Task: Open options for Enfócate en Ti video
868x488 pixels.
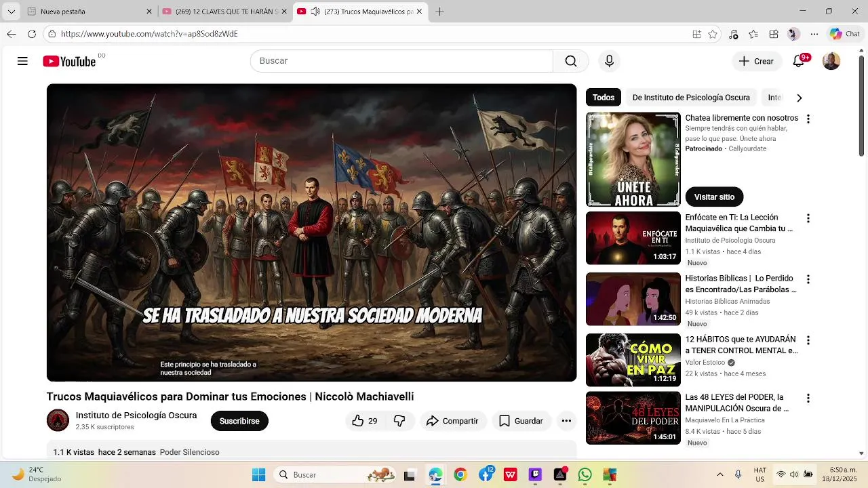Action: point(808,218)
